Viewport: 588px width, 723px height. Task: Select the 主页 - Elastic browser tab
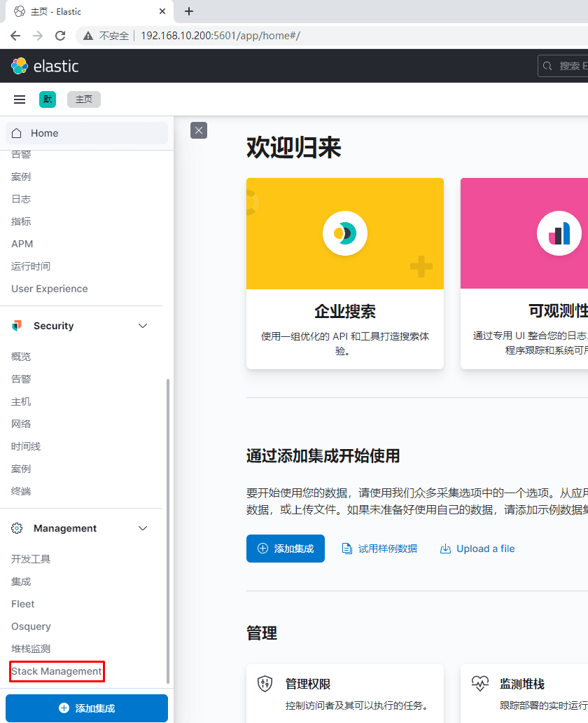[x=90, y=11]
